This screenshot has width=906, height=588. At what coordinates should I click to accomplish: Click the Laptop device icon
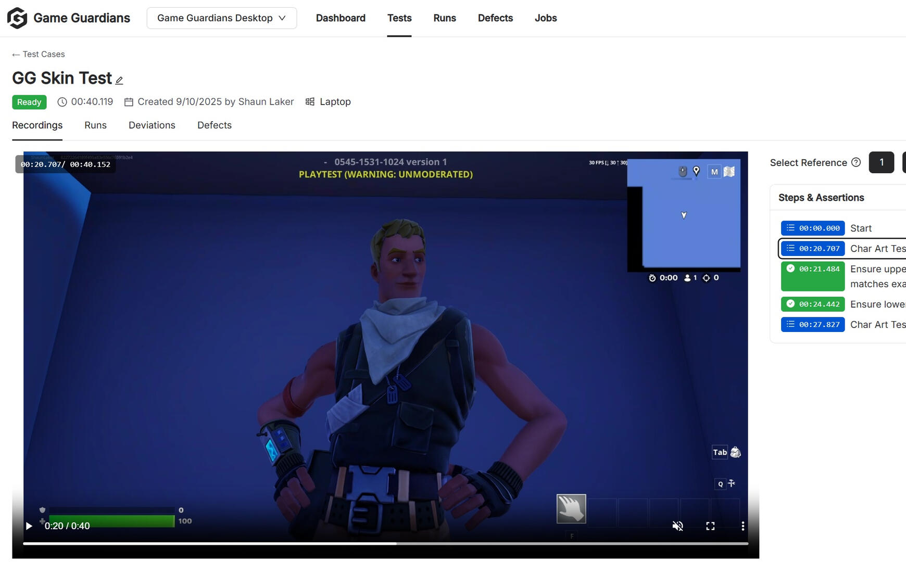click(x=311, y=101)
